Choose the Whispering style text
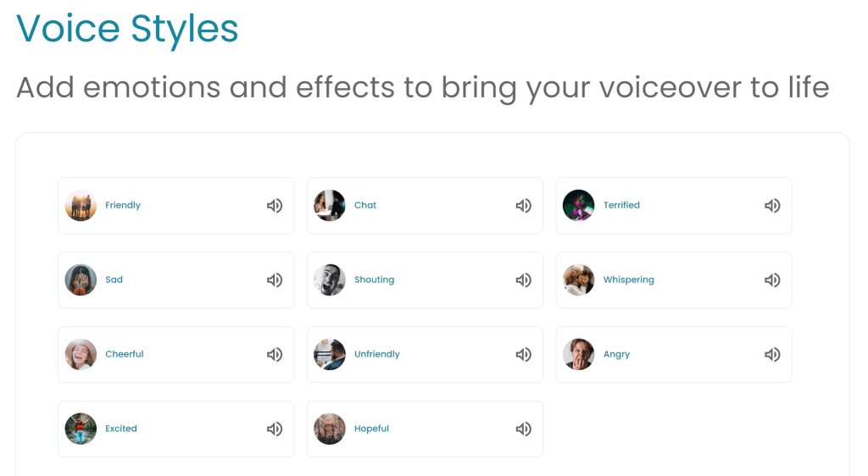The image size is (868, 476). click(x=628, y=280)
